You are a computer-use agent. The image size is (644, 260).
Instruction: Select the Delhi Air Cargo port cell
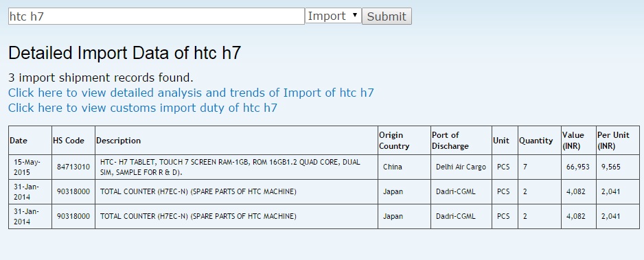tap(461, 167)
